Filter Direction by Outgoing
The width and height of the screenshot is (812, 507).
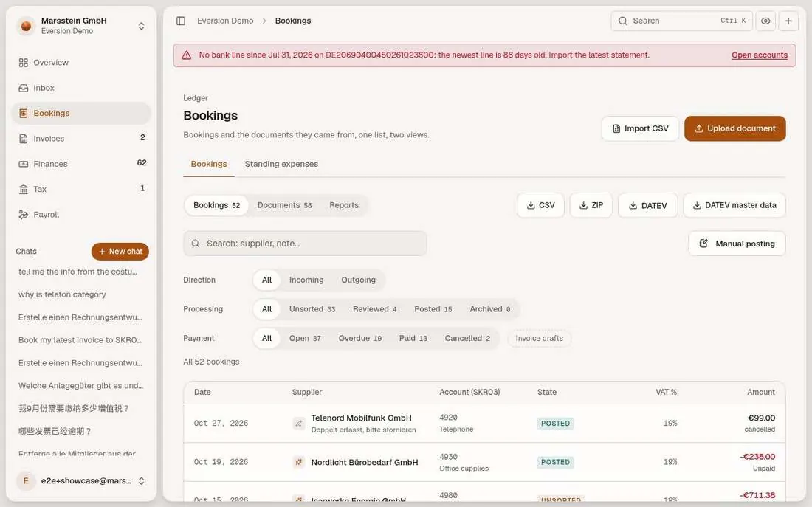click(x=358, y=280)
